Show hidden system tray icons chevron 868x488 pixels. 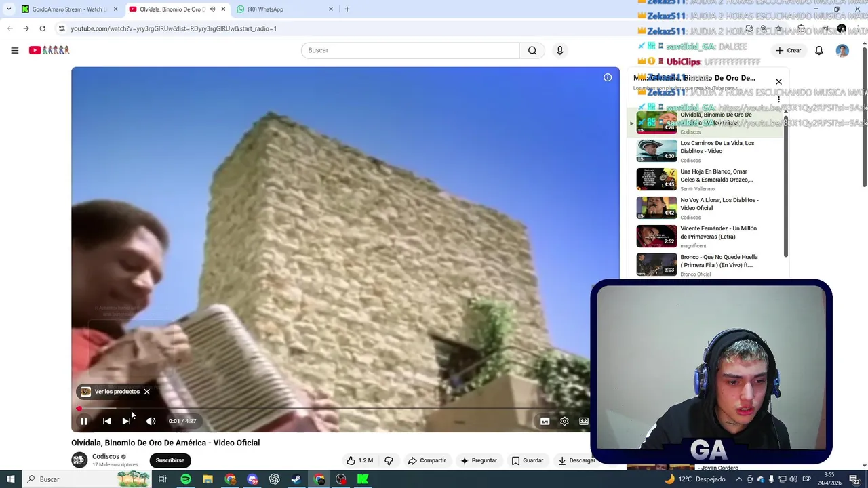tap(739, 479)
